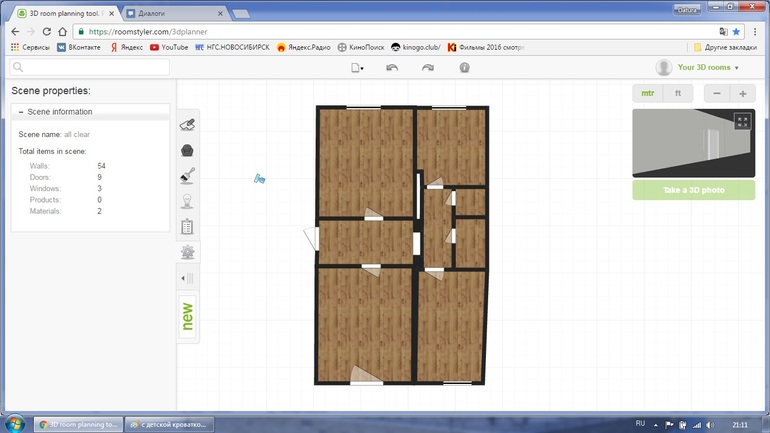This screenshot has height=433, width=770.
Task: Click the redo arrow
Action: [x=428, y=68]
